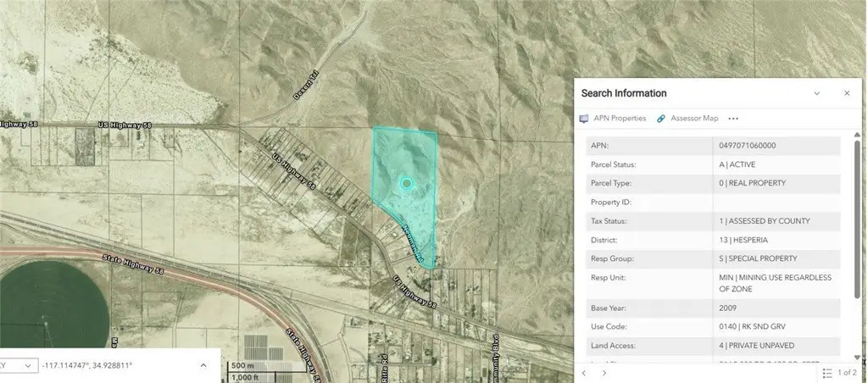Image resolution: width=868 pixels, height=383 pixels.
Task: Go to the previous feature result
Action: [584, 373]
